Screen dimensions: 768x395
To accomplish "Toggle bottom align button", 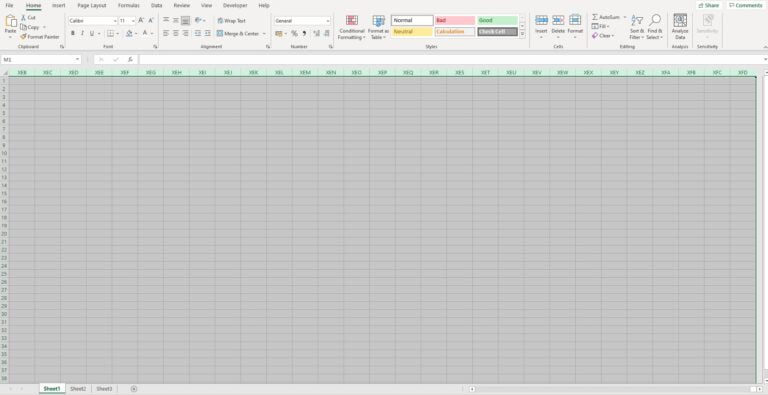I will point(185,21).
